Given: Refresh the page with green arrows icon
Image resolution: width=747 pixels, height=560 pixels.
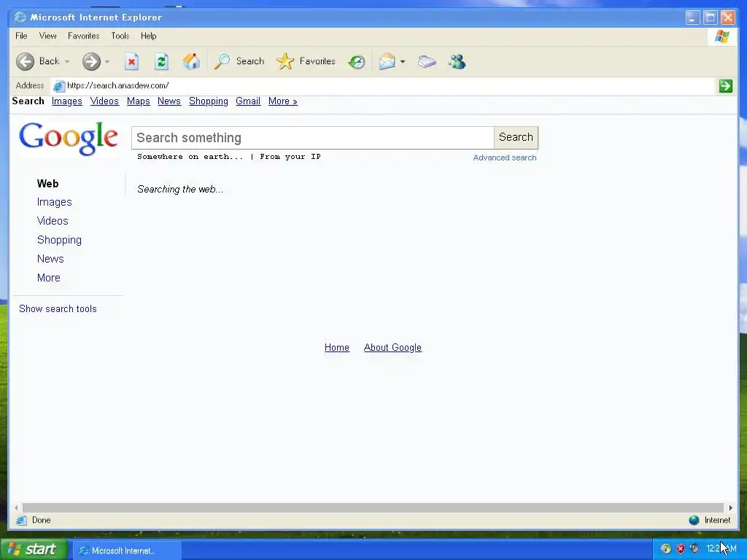Looking at the screenshot, I should [x=161, y=61].
